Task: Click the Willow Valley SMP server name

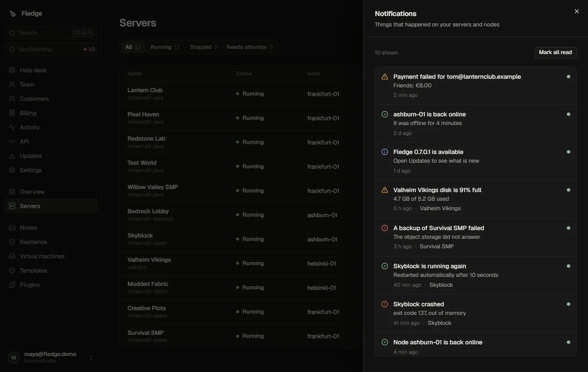Action: pyautogui.click(x=153, y=187)
